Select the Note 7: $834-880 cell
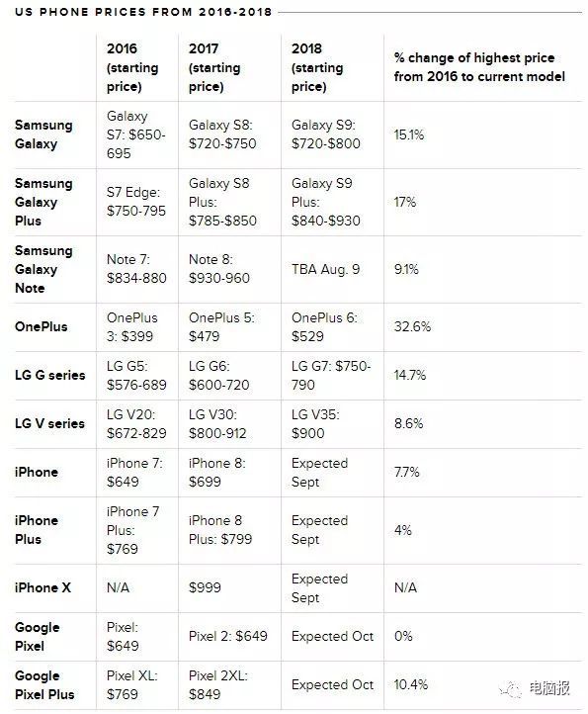 (x=136, y=269)
